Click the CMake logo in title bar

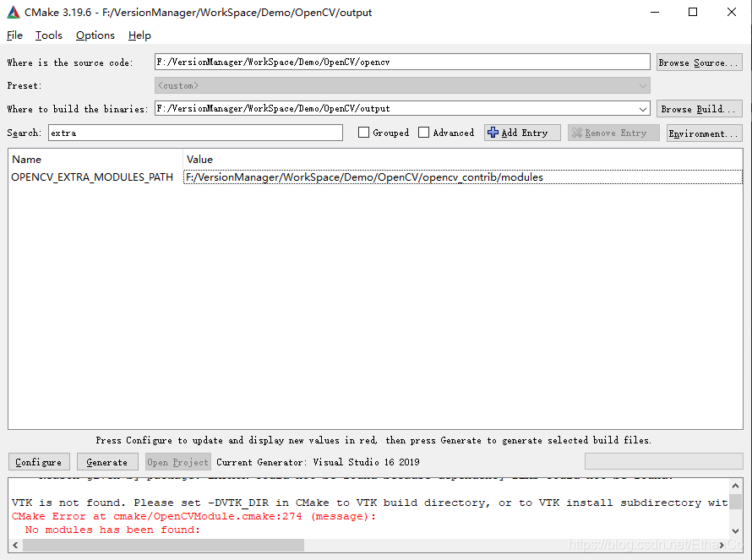14,12
